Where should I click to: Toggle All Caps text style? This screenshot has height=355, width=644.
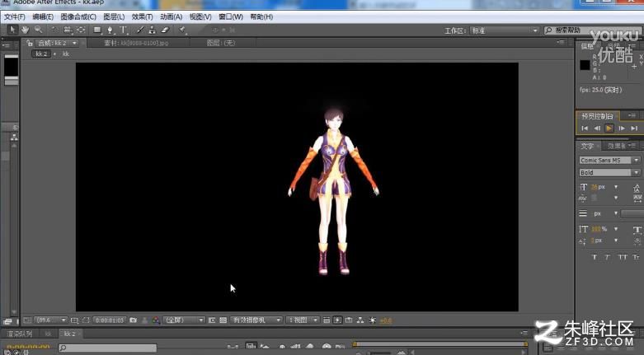[x=623, y=257]
